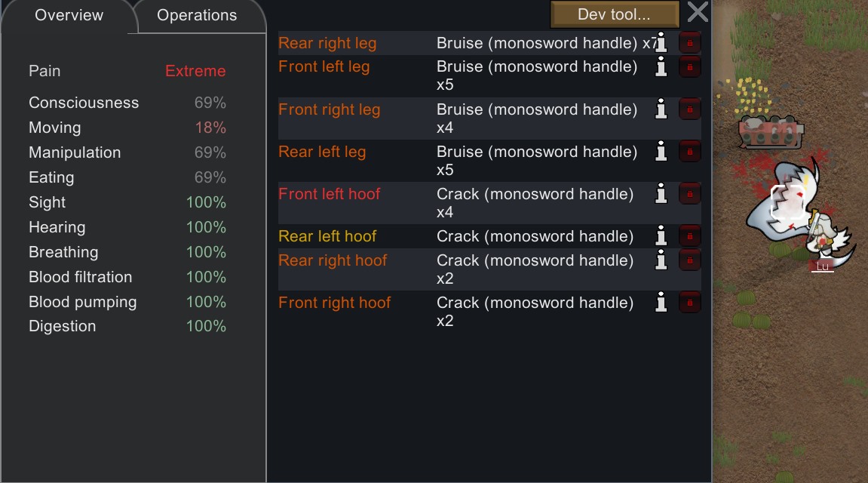The image size is (868, 483).
Task: Open info icon for Front left leg bruise
Action: 661,67
